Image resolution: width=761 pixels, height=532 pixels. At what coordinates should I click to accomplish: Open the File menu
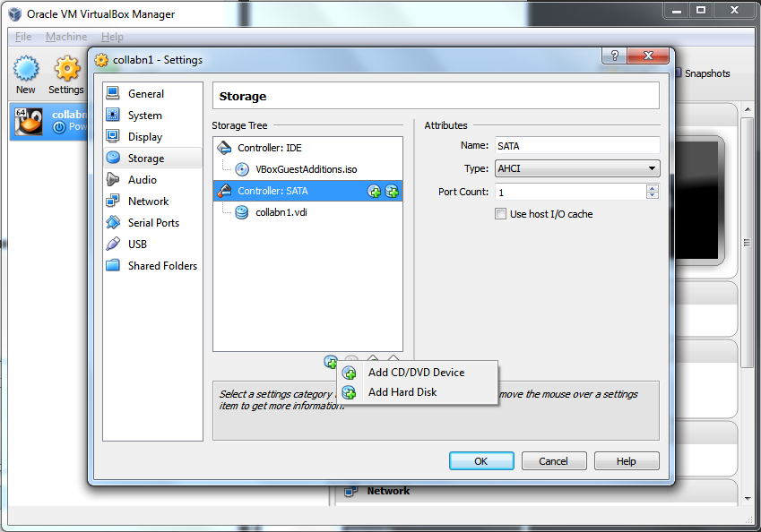click(23, 37)
